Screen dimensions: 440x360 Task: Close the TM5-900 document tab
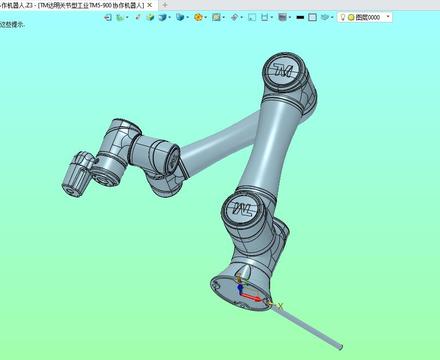[150, 5]
